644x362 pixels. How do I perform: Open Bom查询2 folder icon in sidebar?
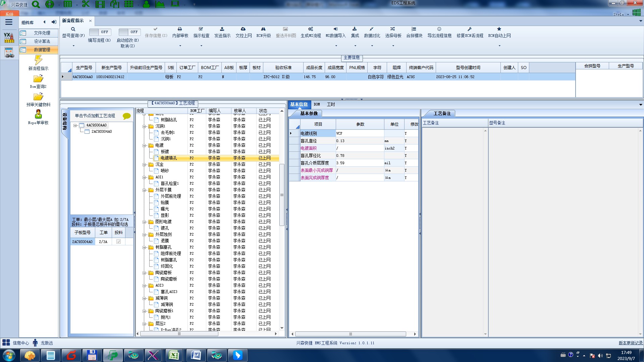click(38, 79)
